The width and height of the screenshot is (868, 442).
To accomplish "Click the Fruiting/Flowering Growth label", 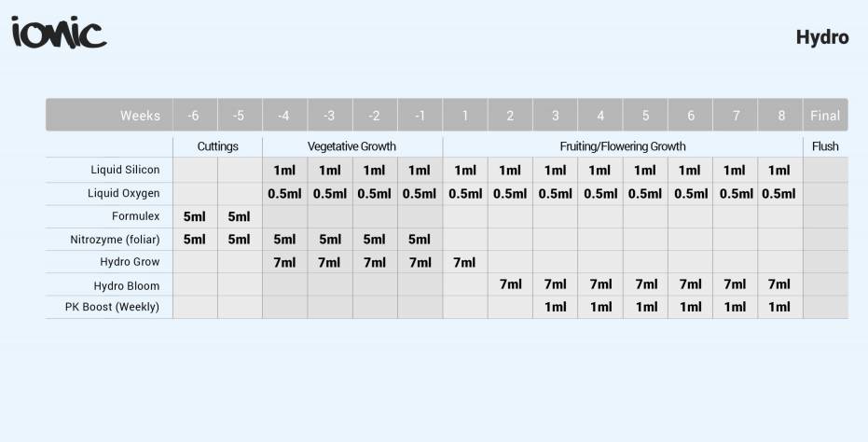I will (x=623, y=146).
